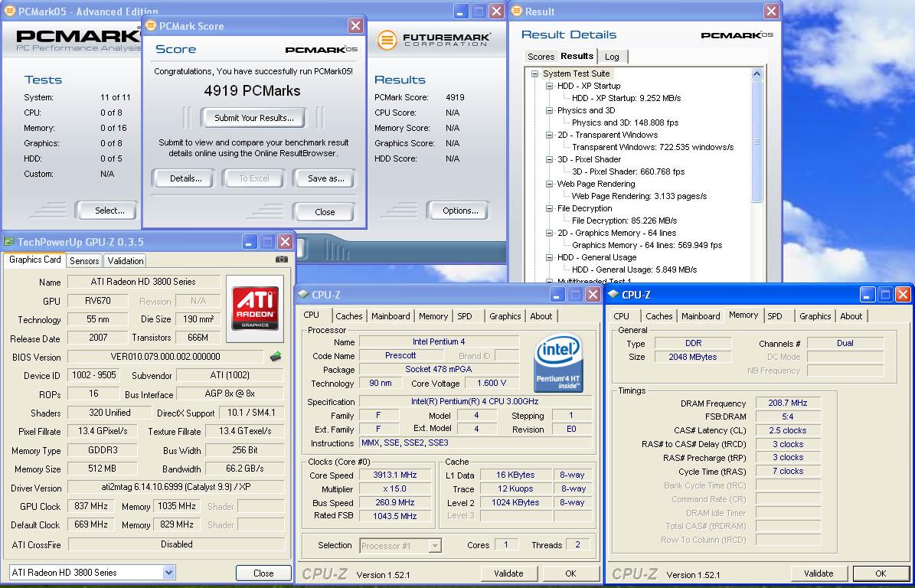The height and width of the screenshot is (588, 915).
Task: Click OK in CPU-Z Memory window
Action: pos(881,573)
